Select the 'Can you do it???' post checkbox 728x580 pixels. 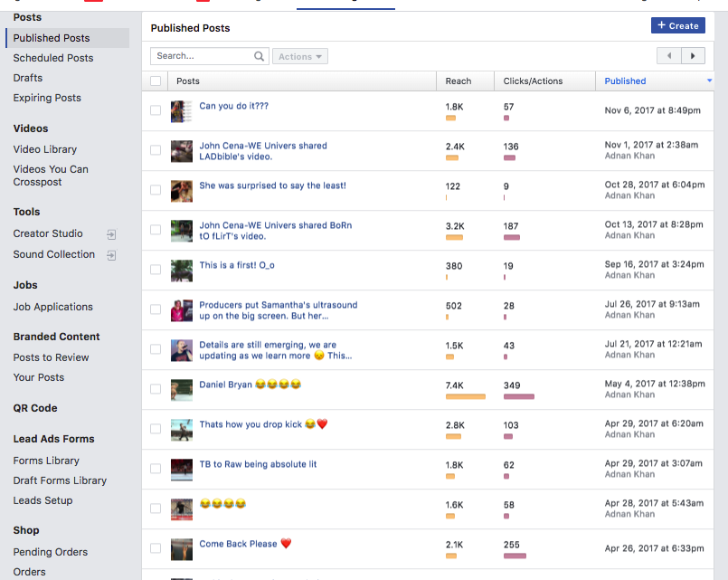(x=156, y=110)
